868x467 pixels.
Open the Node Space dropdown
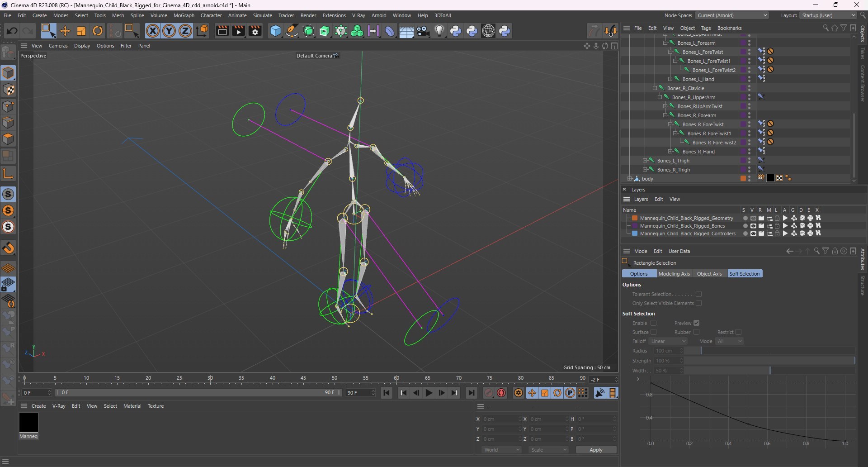[731, 15]
